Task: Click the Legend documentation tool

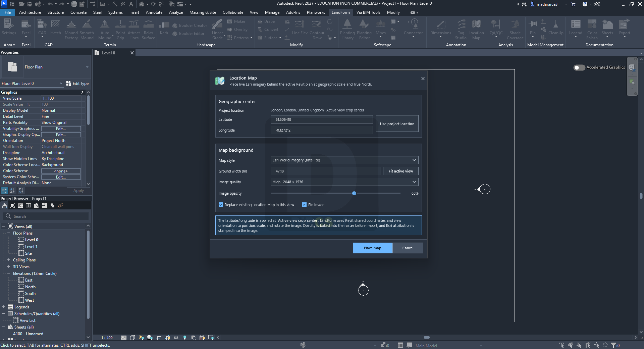Action: pos(576,27)
